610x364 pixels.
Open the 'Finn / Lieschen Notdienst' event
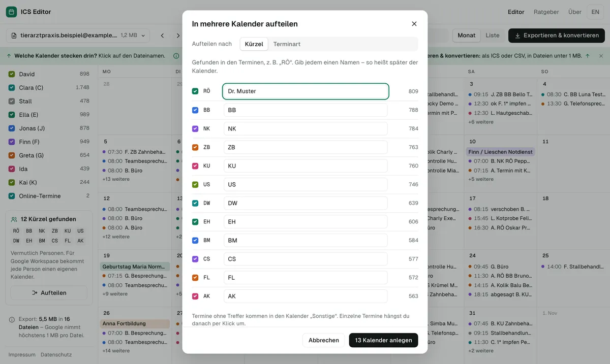click(x=501, y=152)
